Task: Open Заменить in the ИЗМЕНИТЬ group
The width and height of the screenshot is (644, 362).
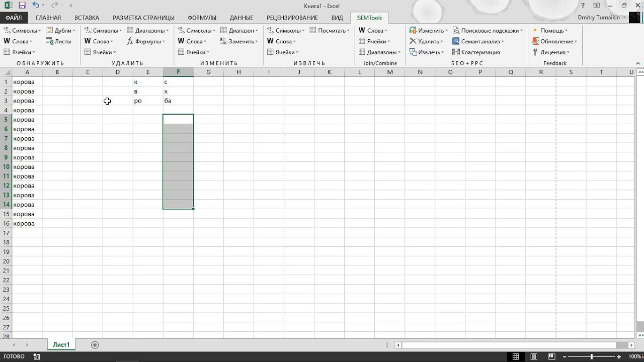Action: click(x=239, y=41)
